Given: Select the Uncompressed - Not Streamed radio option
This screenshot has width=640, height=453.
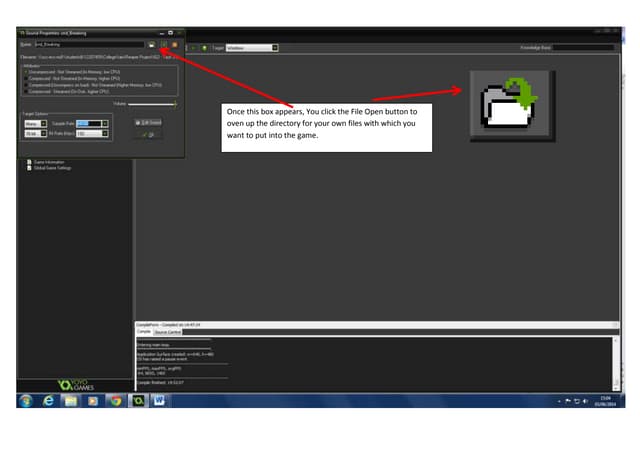Looking at the screenshot, I should pos(27,73).
